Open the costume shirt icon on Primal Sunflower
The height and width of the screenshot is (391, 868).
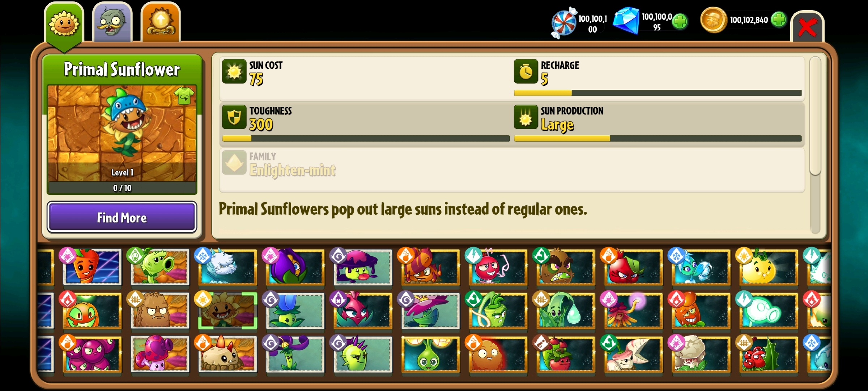point(184,96)
